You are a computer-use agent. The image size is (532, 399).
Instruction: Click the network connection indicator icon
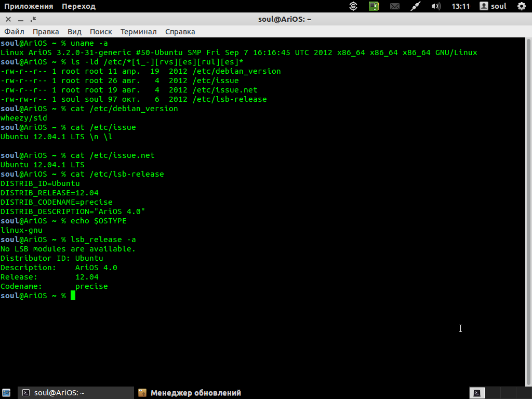point(415,6)
